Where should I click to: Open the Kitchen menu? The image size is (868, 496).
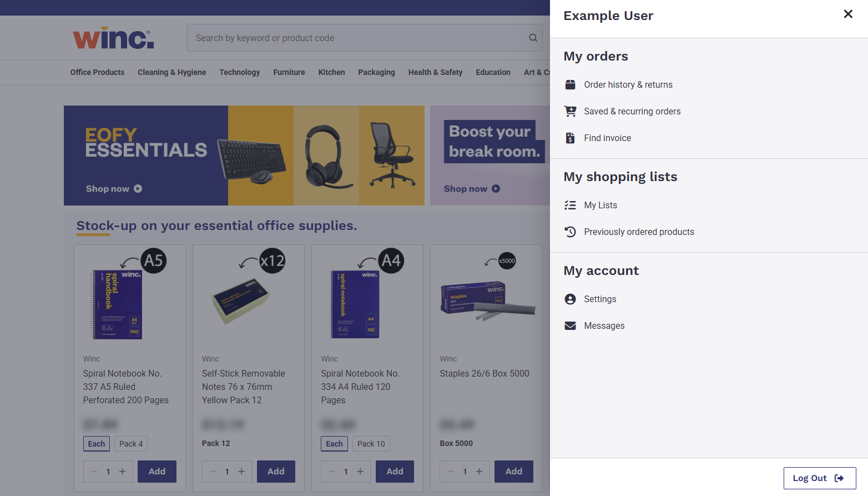point(332,72)
